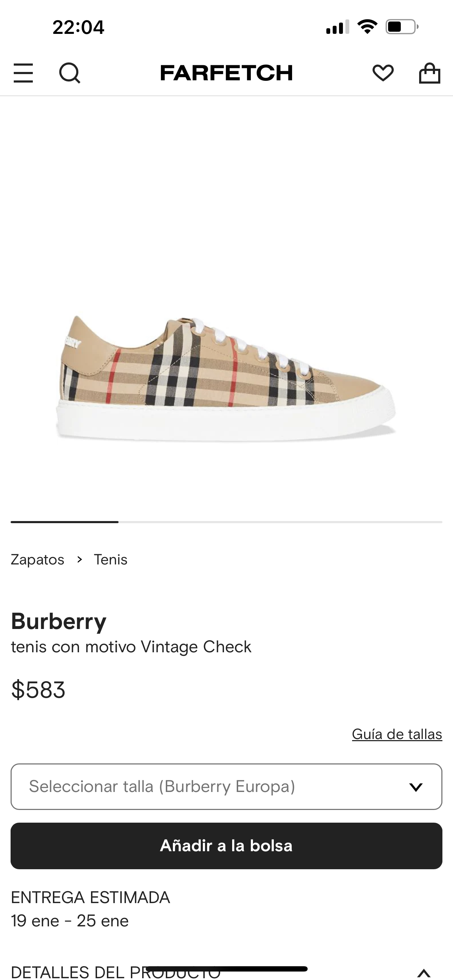Tap the battery indicator icon

tap(401, 26)
